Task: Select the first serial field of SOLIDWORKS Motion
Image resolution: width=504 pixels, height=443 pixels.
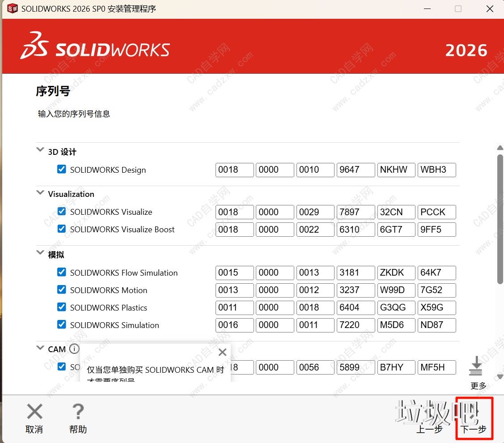Action: tap(234, 290)
